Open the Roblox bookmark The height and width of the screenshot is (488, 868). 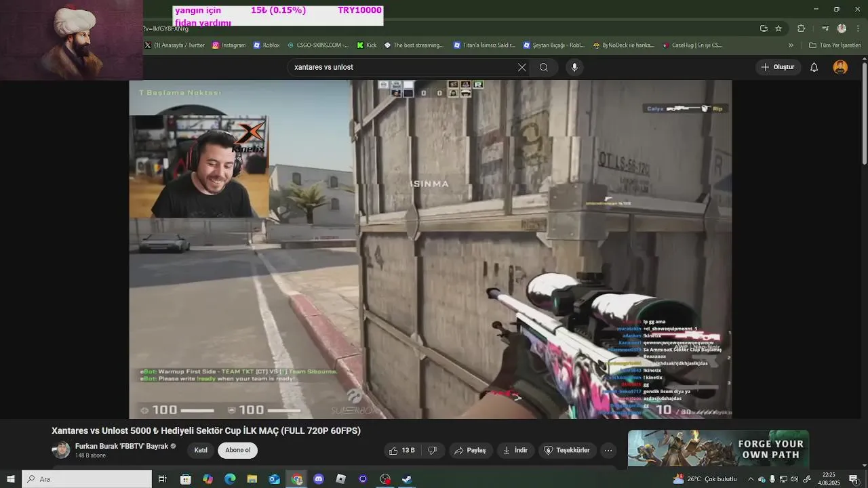[267, 45]
